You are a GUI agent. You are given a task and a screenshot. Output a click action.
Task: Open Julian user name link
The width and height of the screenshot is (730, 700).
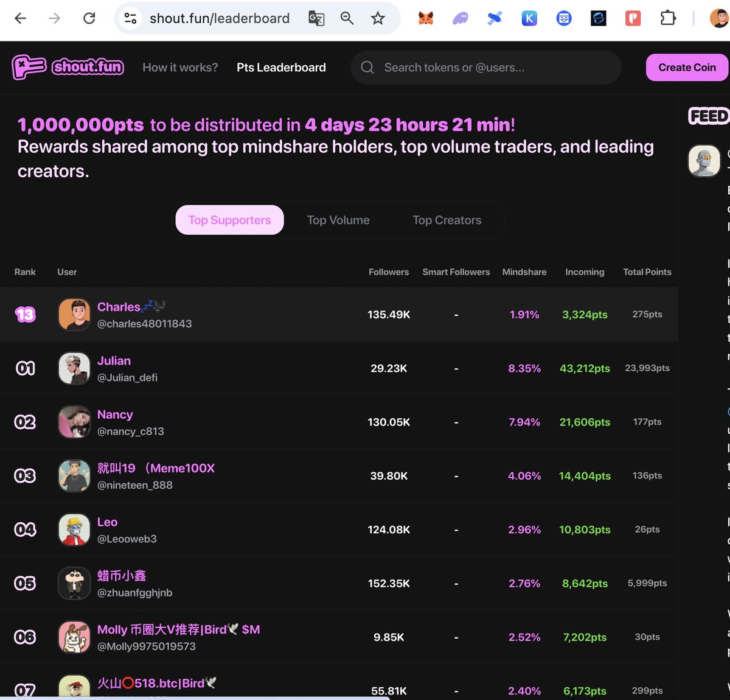click(x=114, y=360)
